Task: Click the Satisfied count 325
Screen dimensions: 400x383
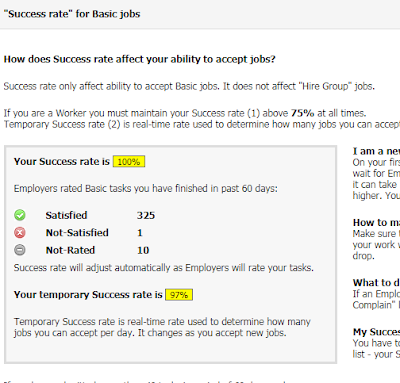Action: tap(146, 215)
